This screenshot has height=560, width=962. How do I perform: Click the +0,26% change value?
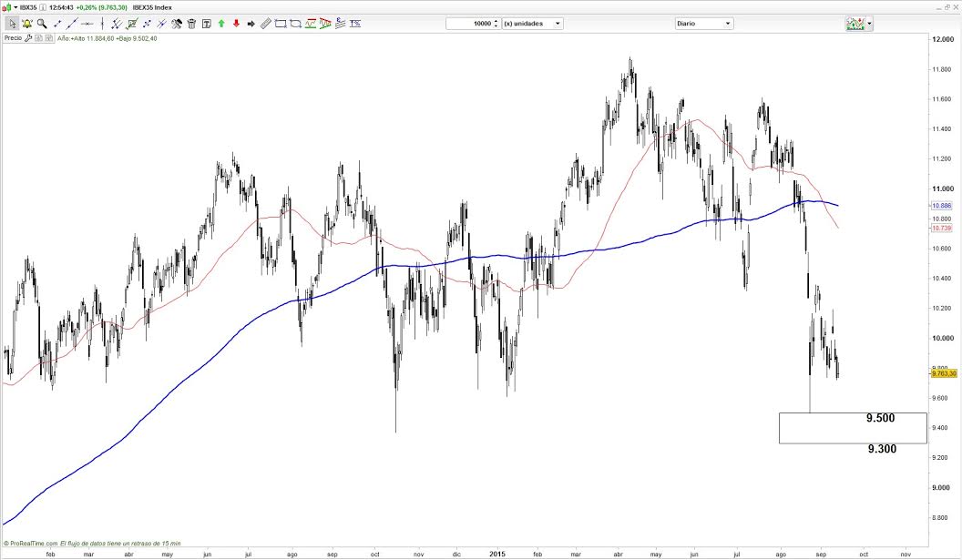tap(86, 7)
